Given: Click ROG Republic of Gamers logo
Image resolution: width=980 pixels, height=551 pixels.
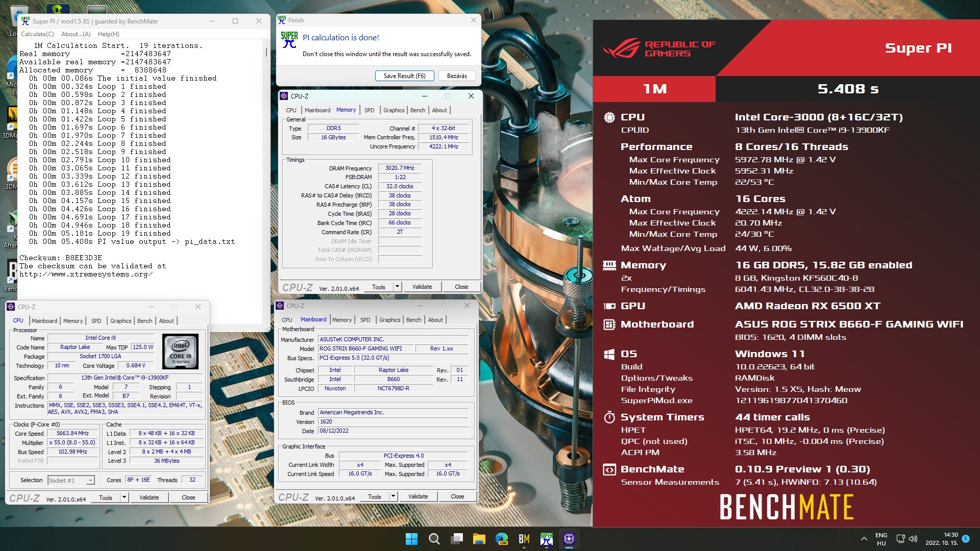Looking at the screenshot, I should pos(658,48).
